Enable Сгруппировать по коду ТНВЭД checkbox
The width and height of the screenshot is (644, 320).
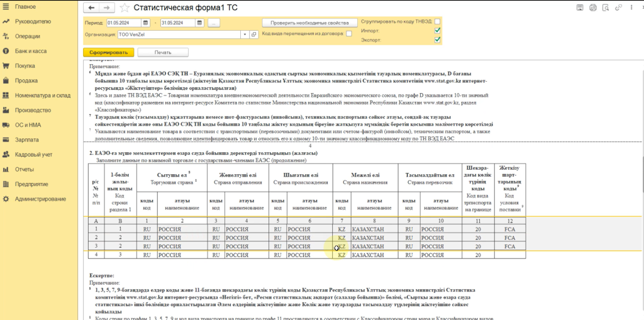click(x=438, y=21)
